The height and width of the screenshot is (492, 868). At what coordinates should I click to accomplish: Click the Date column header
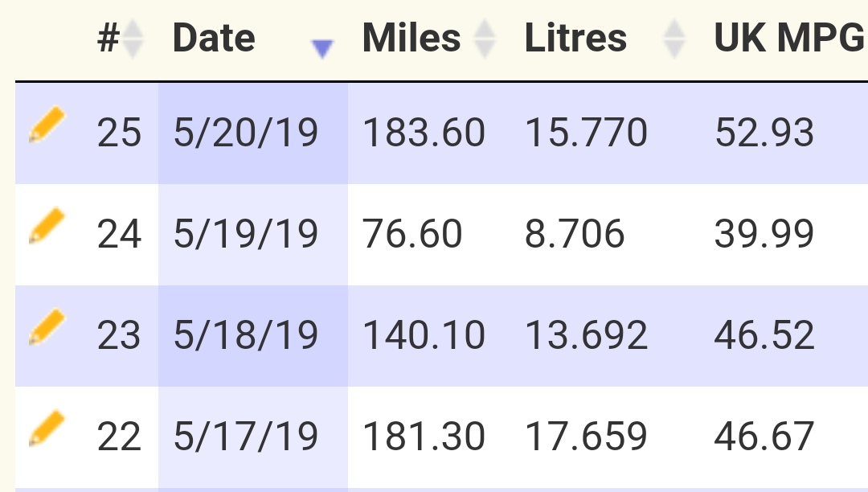(214, 39)
